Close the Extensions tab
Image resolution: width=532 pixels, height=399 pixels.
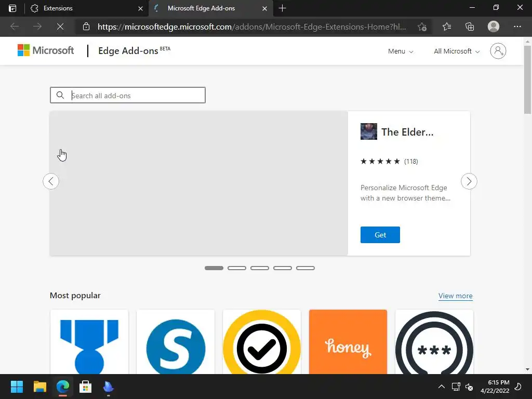pos(140,8)
